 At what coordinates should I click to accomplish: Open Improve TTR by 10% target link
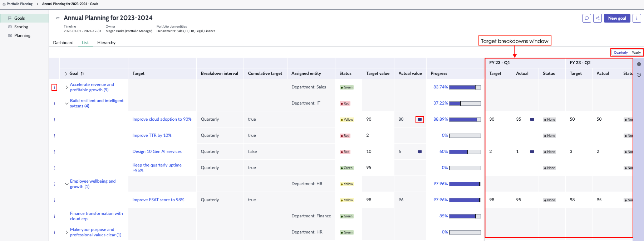152,135
